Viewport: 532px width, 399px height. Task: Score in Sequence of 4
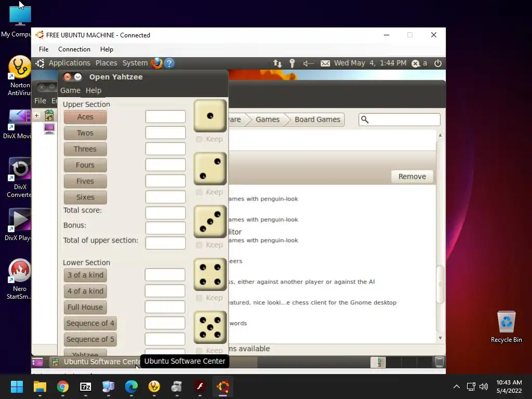pyautogui.click(x=90, y=323)
